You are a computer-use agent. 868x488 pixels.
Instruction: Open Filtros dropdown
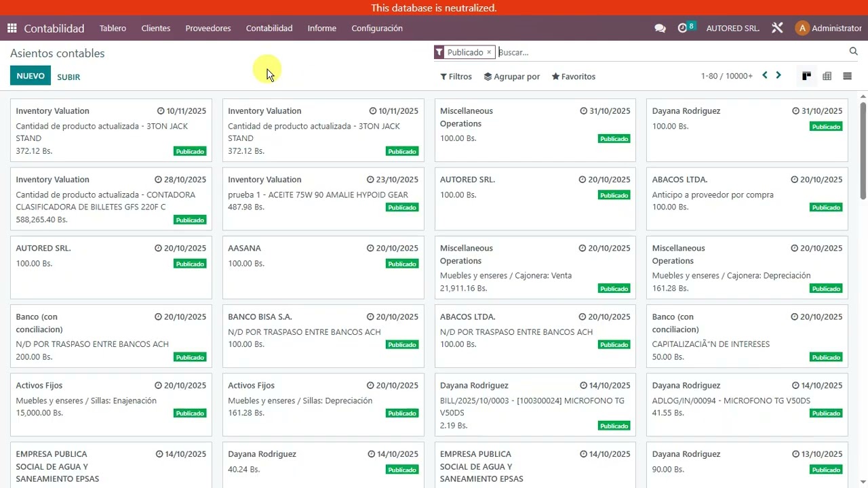456,77
